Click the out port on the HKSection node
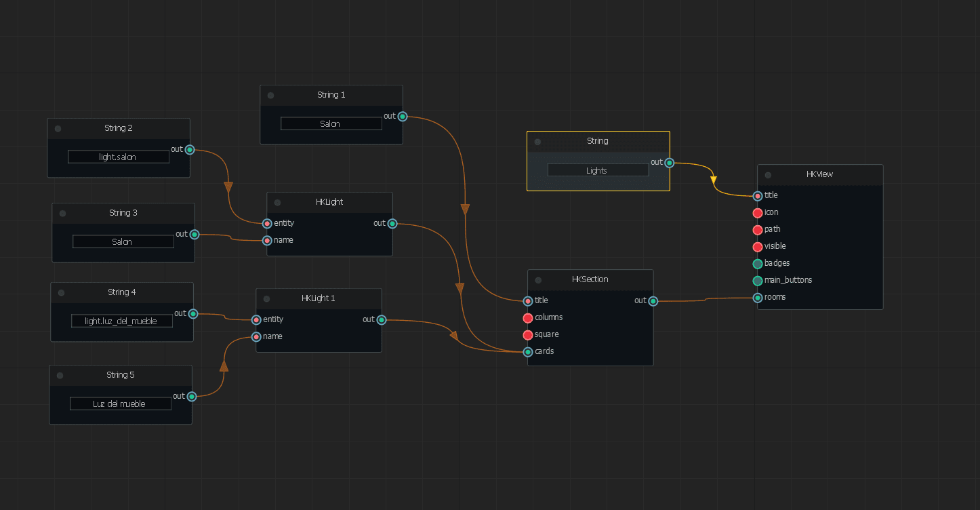 click(652, 300)
